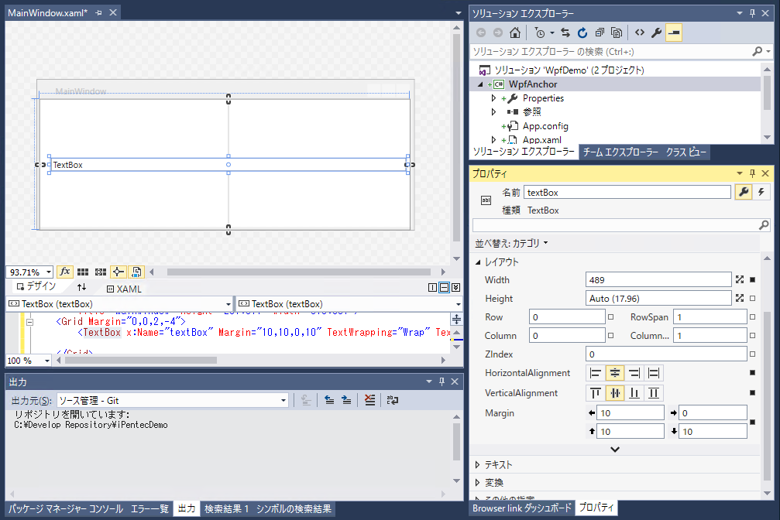780x520 pixels.
Task: Open the チーム エクスプローラー tab
Action: (620, 152)
